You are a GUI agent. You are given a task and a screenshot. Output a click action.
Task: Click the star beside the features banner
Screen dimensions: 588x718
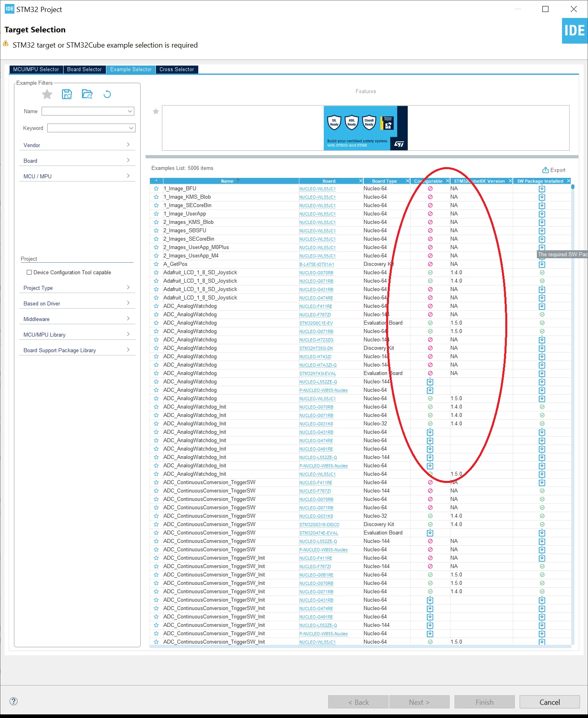(x=156, y=112)
